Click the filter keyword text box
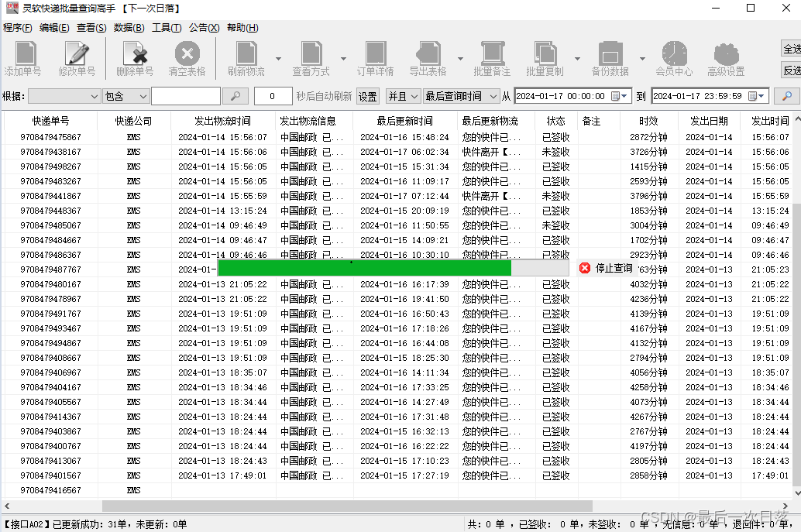 click(x=186, y=96)
